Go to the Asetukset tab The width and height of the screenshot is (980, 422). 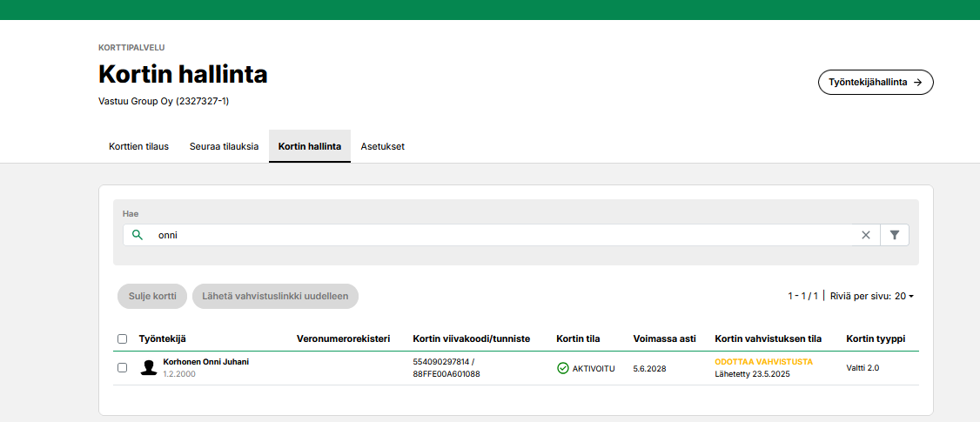pos(383,146)
